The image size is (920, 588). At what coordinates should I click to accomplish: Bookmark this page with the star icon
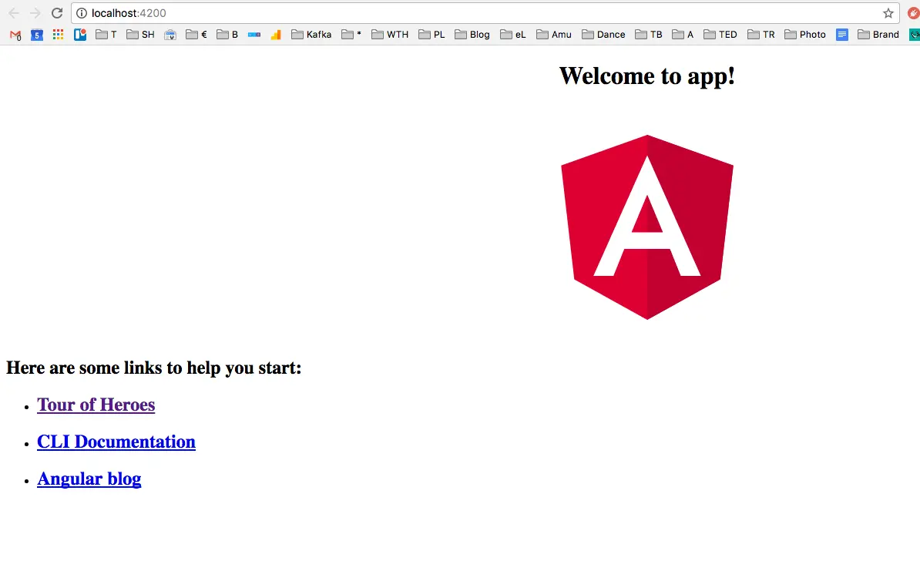(x=888, y=13)
